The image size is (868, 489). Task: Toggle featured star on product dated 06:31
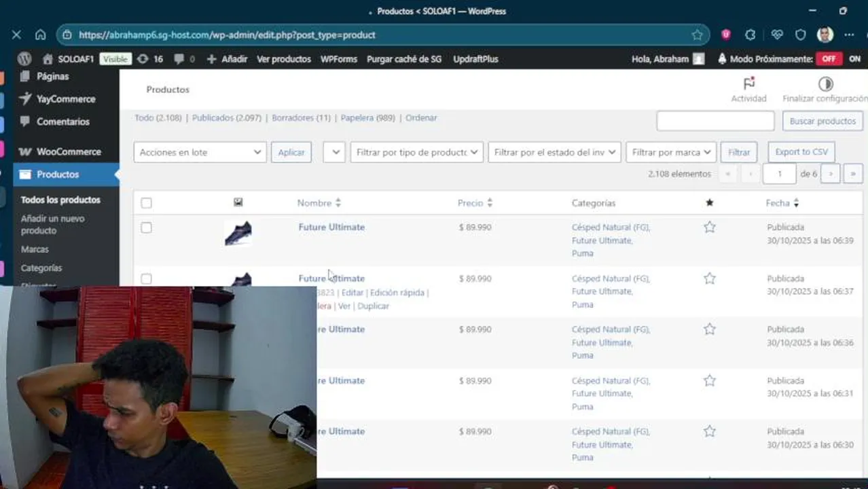coord(710,380)
